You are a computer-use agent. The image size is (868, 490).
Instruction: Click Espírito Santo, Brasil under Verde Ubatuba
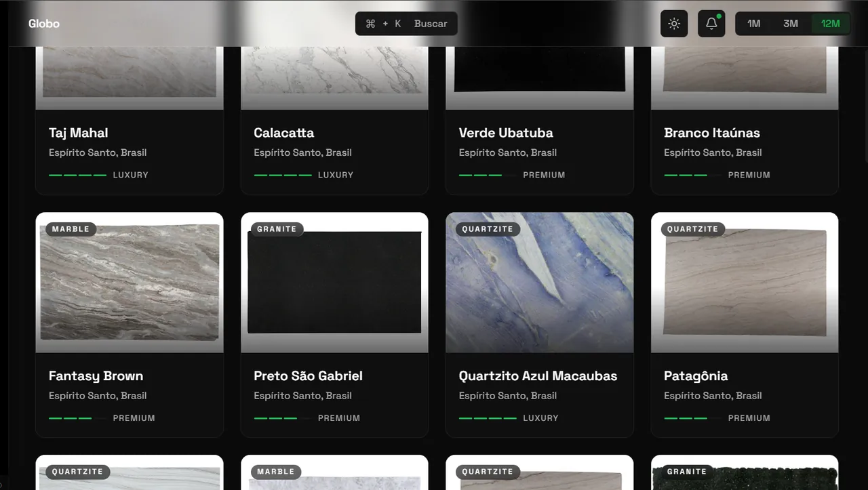click(x=508, y=152)
